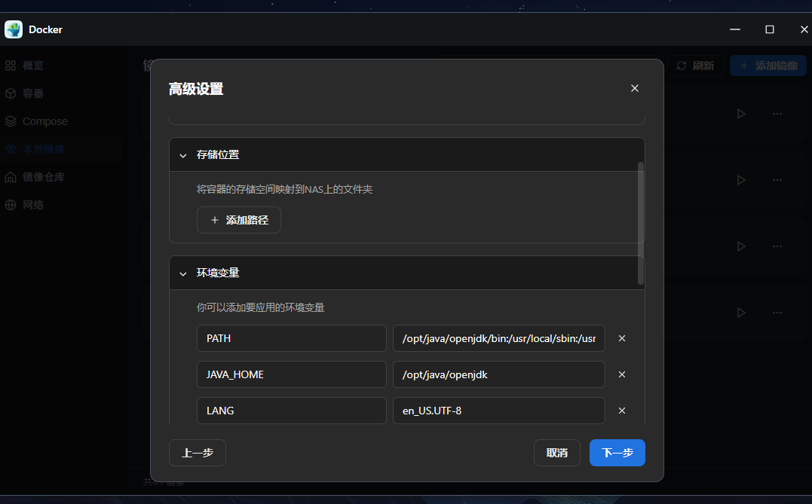Open more options for first image
This screenshot has width=812, height=504.
pos(777,114)
